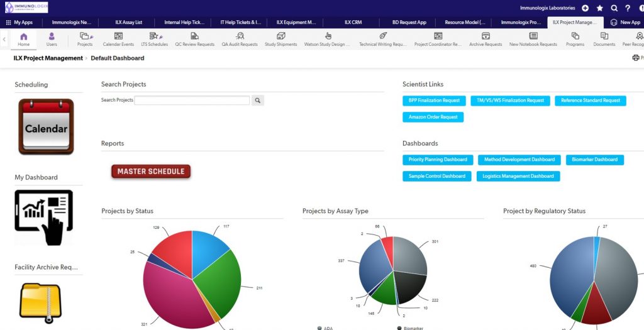This screenshot has height=330, width=644.
Task: Click the red MASTER SCHEDULE button
Action: point(151,172)
